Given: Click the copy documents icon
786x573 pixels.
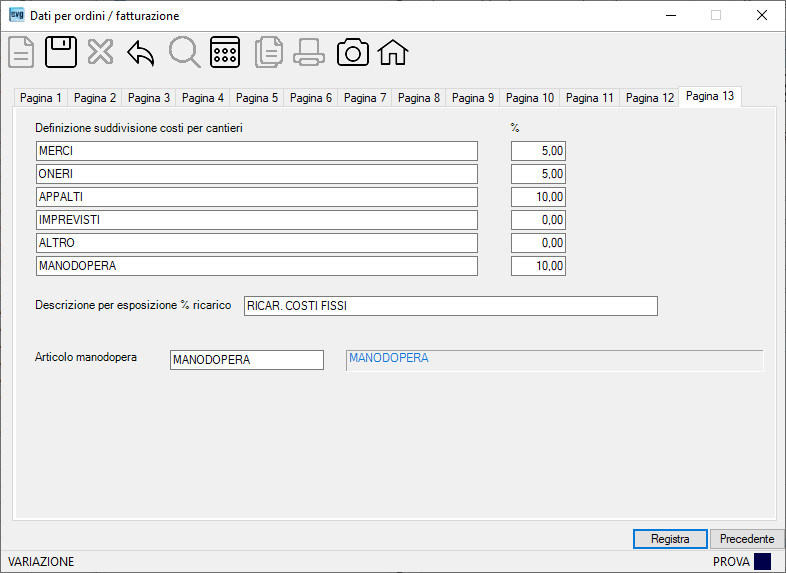Looking at the screenshot, I should point(269,52).
